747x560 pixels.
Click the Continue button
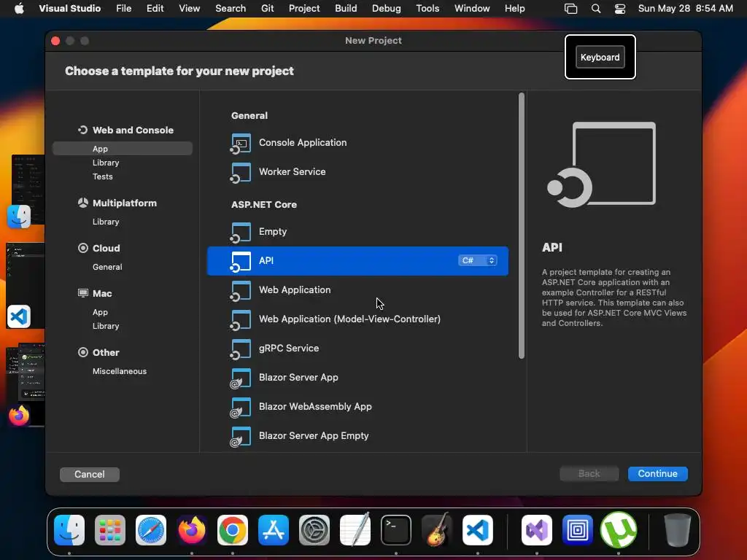tap(657, 473)
